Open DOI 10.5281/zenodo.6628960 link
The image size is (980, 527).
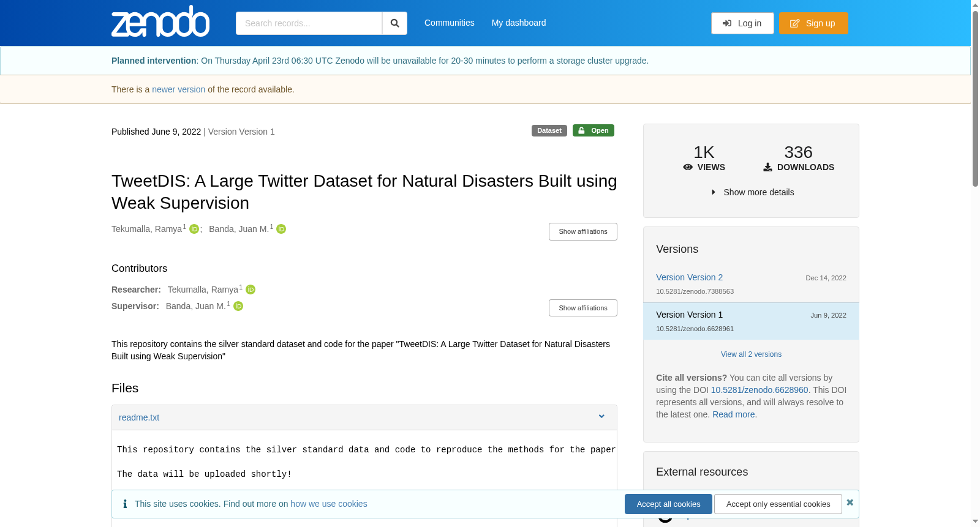click(x=759, y=390)
